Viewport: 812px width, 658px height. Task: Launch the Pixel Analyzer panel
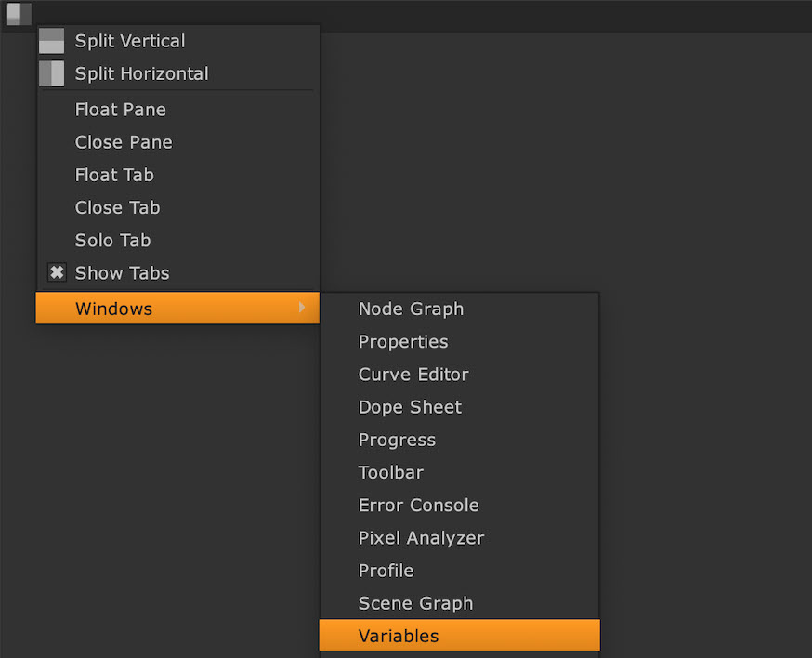point(421,538)
